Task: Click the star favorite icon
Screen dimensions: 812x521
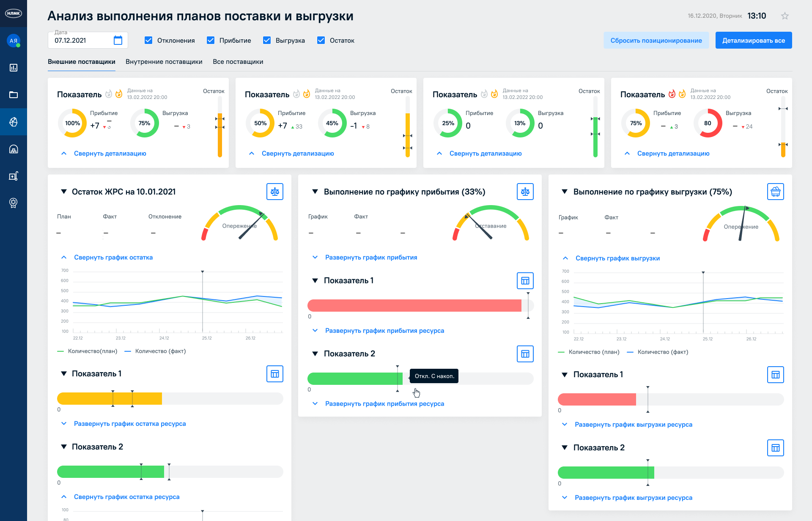Action: tap(785, 16)
